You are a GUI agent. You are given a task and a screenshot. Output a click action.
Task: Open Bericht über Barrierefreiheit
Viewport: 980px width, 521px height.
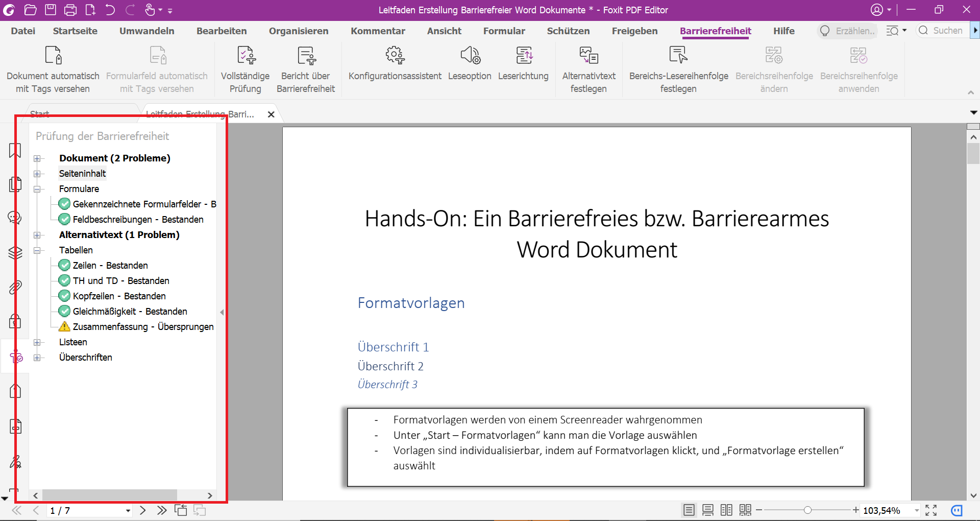point(305,69)
